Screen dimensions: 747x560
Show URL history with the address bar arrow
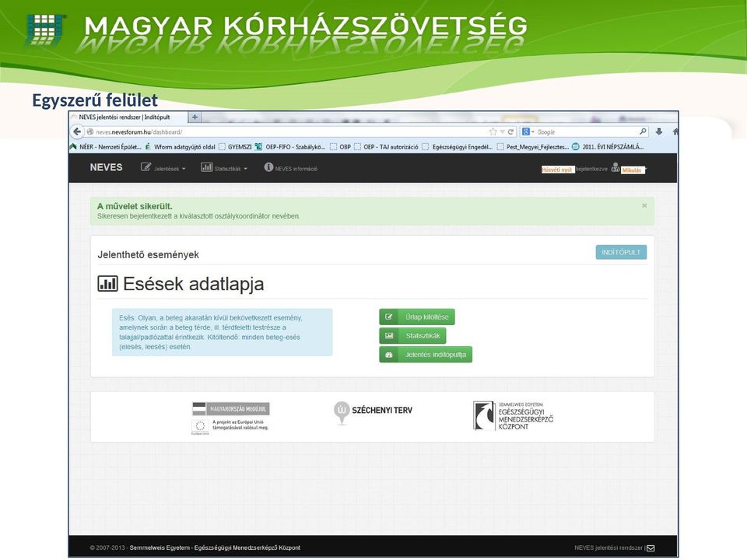[x=502, y=132]
